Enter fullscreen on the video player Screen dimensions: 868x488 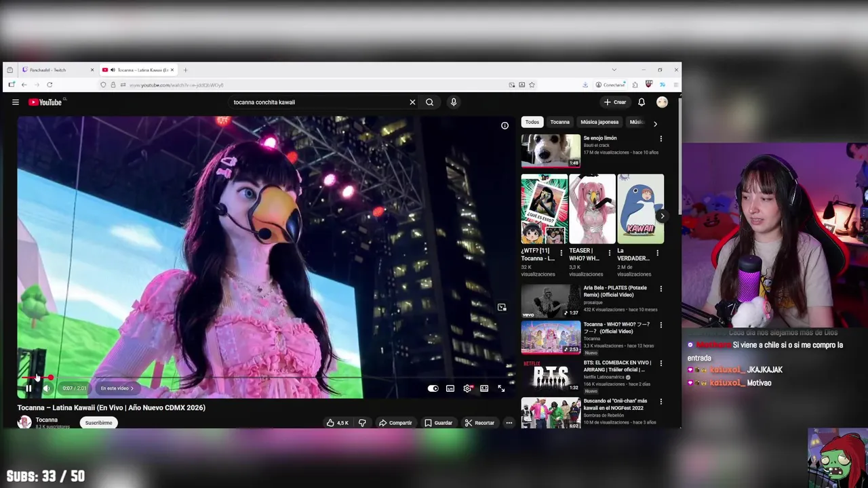501,388
